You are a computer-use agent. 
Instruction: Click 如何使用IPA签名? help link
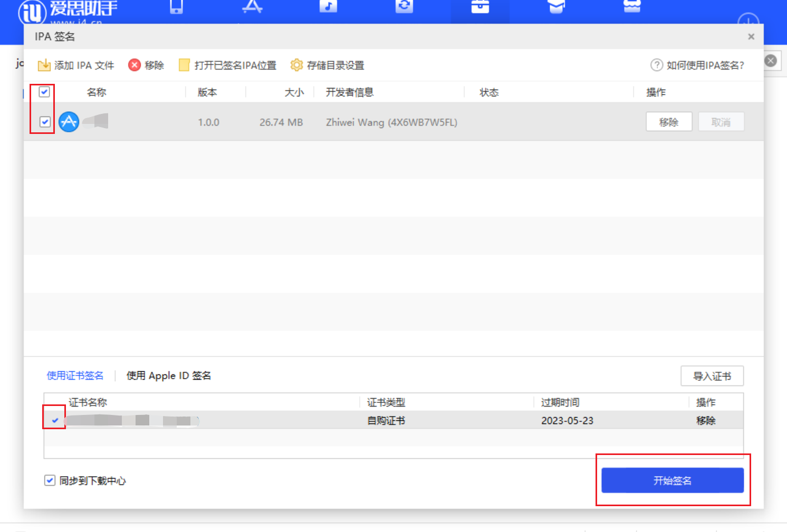click(x=705, y=65)
